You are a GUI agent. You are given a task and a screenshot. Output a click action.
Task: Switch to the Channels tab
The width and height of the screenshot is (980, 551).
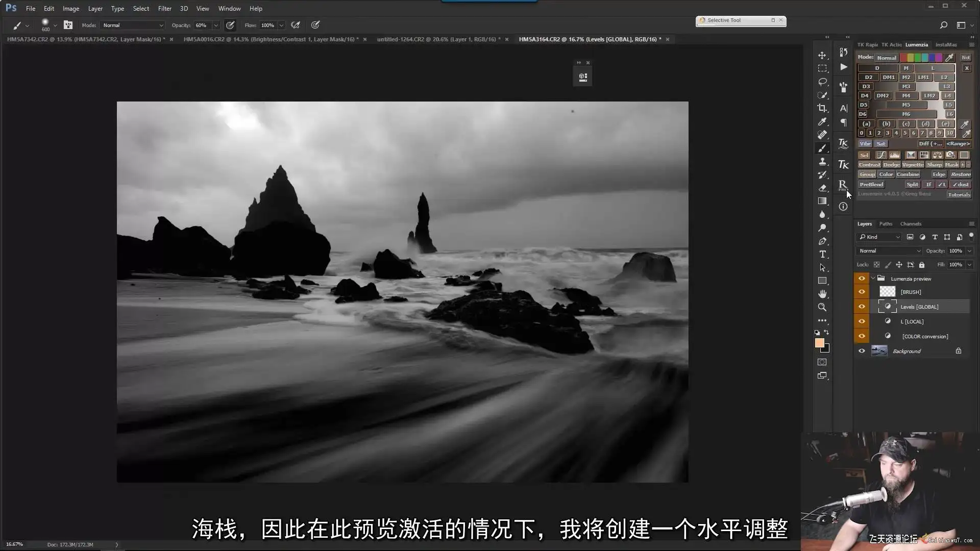[911, 224]
